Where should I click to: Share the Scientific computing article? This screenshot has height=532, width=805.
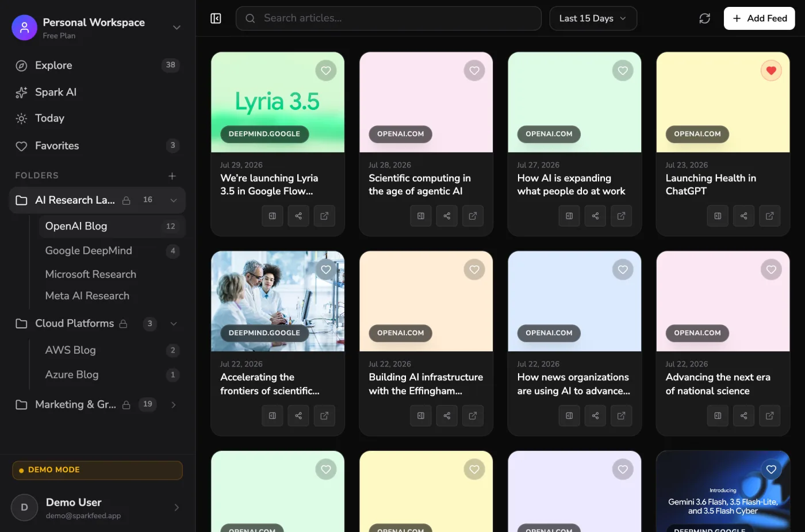(447, 216)
